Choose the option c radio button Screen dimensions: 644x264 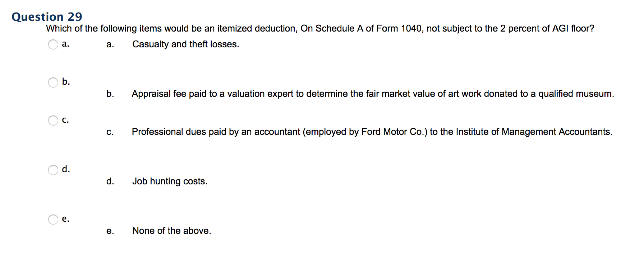53,121
